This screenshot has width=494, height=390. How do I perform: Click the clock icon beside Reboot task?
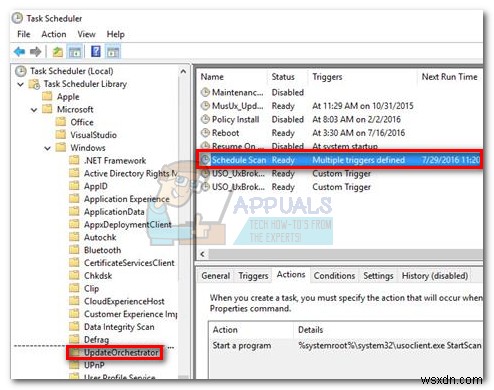pos(205,133)
